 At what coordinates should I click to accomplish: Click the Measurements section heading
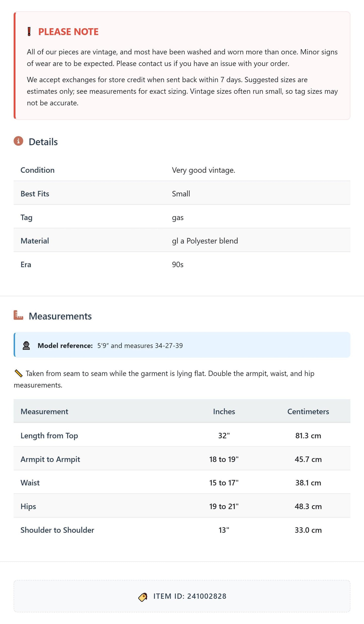[60, 316]
